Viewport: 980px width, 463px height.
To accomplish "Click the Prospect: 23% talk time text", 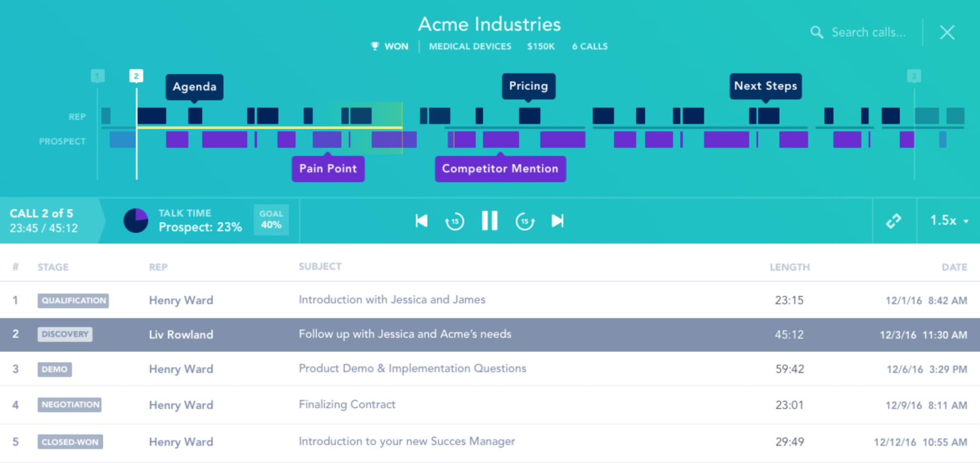I will 200,227.
